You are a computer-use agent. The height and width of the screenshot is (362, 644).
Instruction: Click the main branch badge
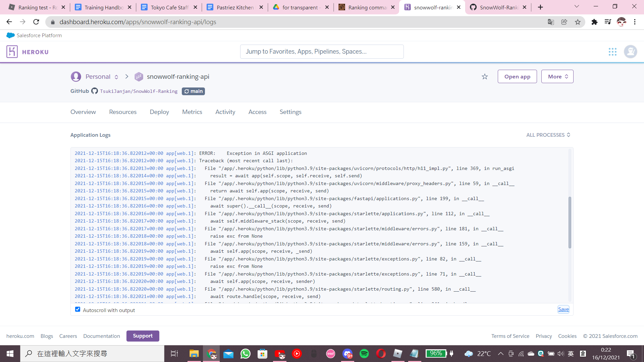(x=193, y=91)
